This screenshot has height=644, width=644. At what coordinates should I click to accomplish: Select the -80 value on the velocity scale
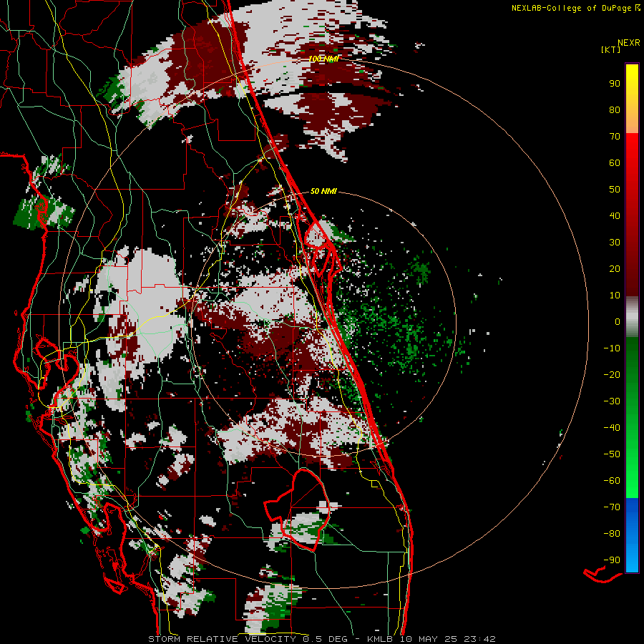[x=612, y=534]
